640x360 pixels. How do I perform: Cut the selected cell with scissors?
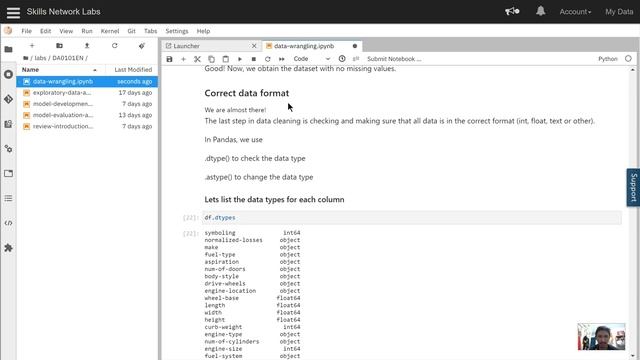point(197,59)
